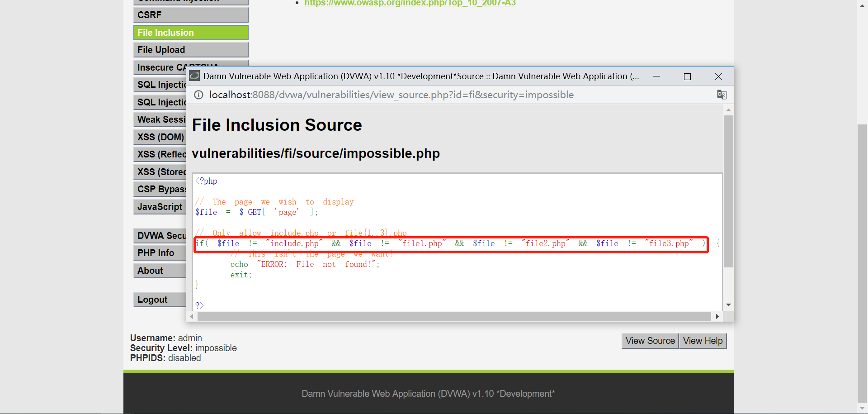Click the "The page we wish to display" comment

point(274,202)
